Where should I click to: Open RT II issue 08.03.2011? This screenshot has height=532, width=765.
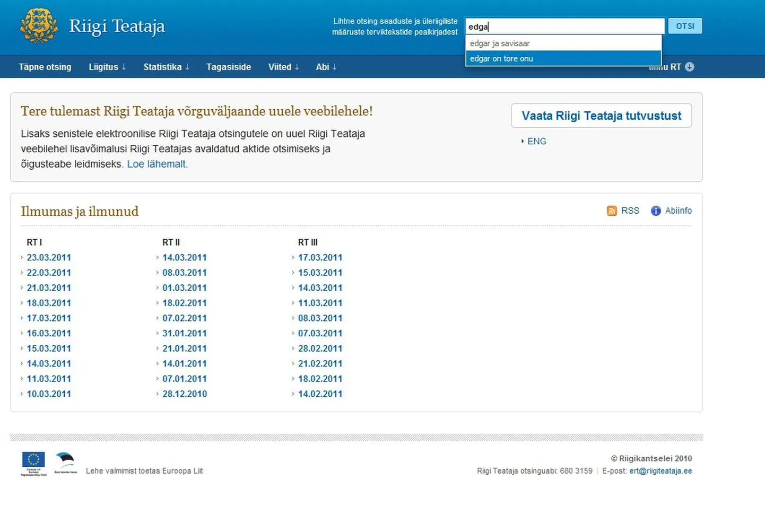click(185, 273)
